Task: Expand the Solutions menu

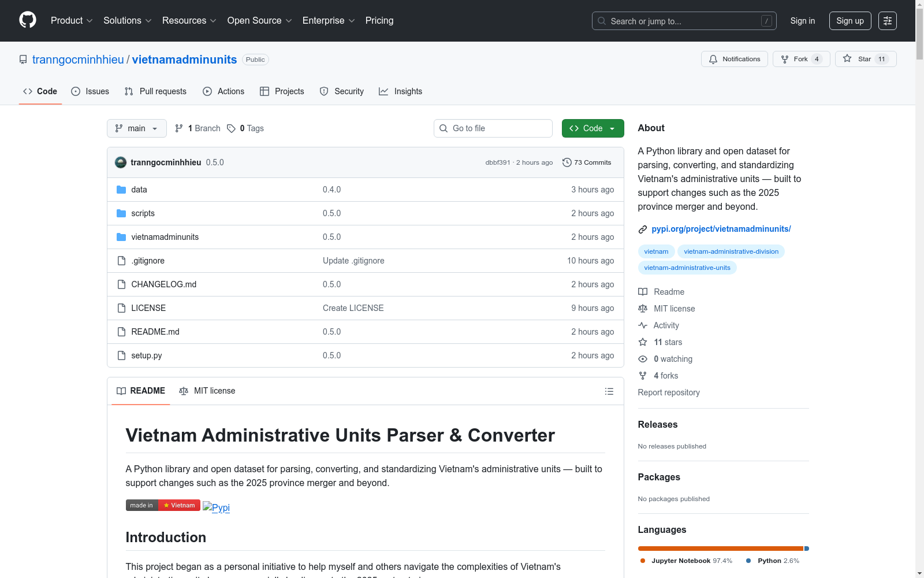Action: coord(128,21)
